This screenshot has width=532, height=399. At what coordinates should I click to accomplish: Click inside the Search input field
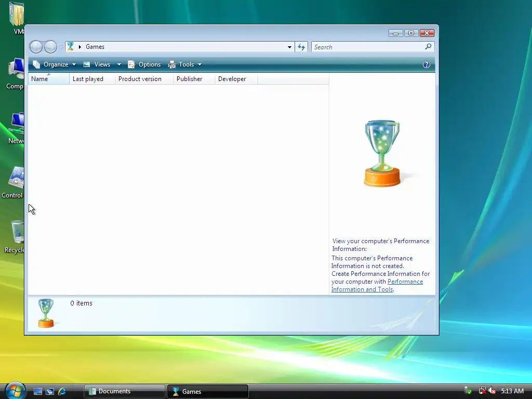pyautogui.click(x=368, y=47)
